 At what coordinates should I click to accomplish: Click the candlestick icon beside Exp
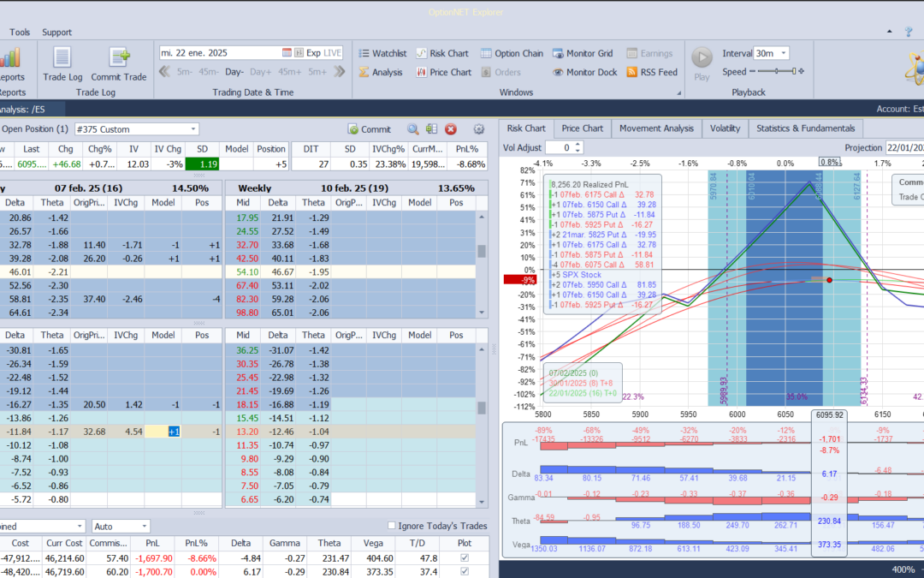tap(299, 53)
